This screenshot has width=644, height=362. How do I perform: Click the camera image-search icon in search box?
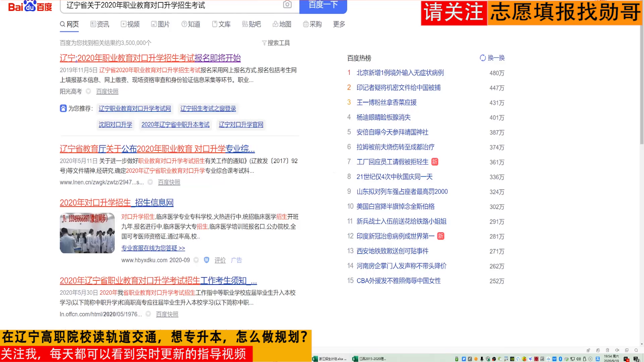click(287, 4)
